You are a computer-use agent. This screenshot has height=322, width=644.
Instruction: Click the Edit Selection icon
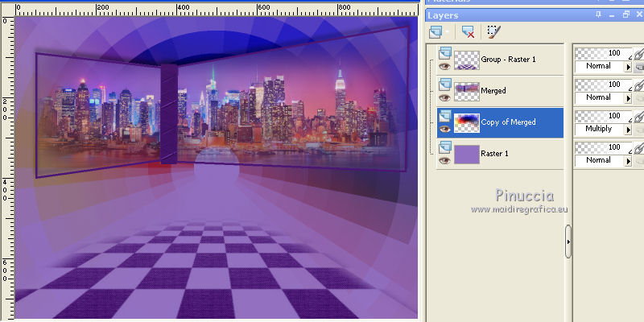click(494, 31)
